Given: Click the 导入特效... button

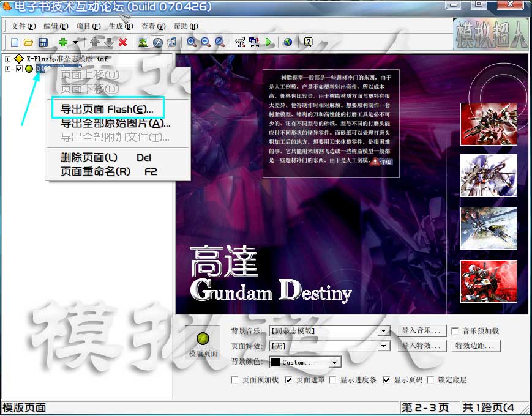Looking at the screenshot, I should click(x=421, y=346).
